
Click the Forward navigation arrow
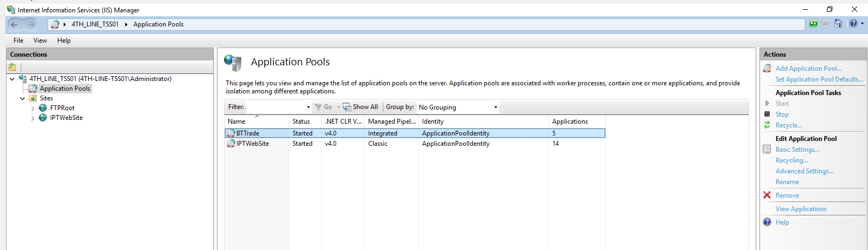[31, 24]
